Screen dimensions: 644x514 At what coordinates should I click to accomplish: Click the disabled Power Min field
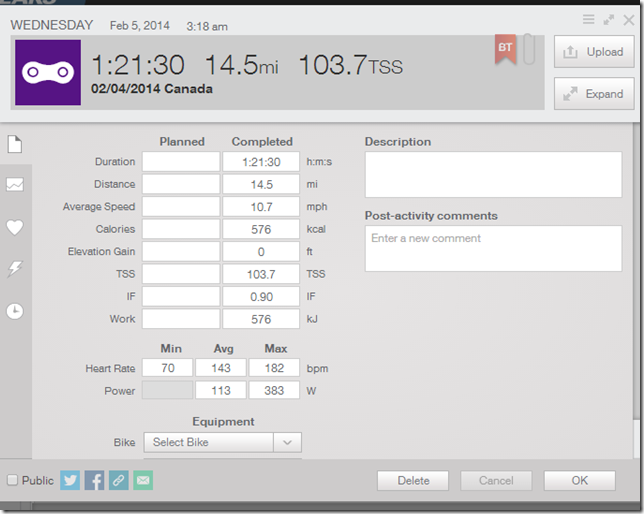click(x=168, y=390)
